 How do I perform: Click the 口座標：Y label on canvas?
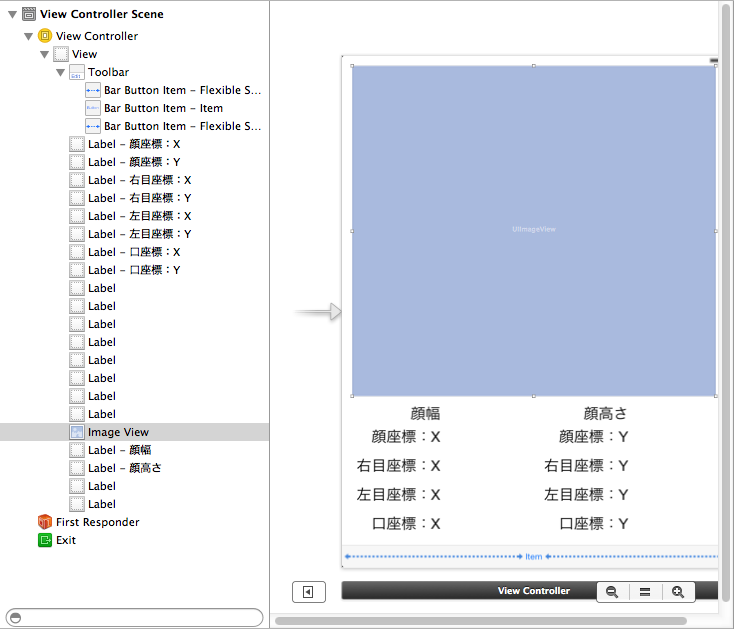593,523
